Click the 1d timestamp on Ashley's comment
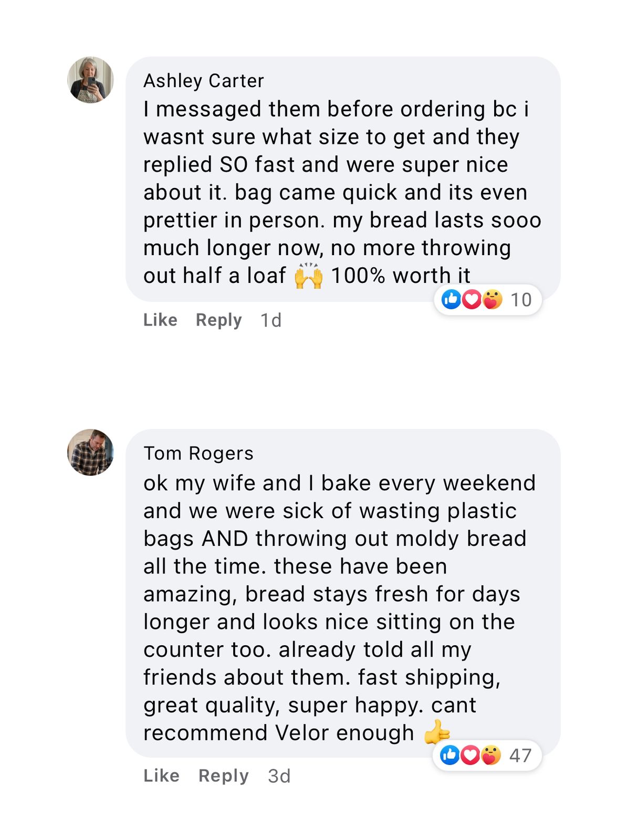Screen dimensions: 628x840 point(271,320)
